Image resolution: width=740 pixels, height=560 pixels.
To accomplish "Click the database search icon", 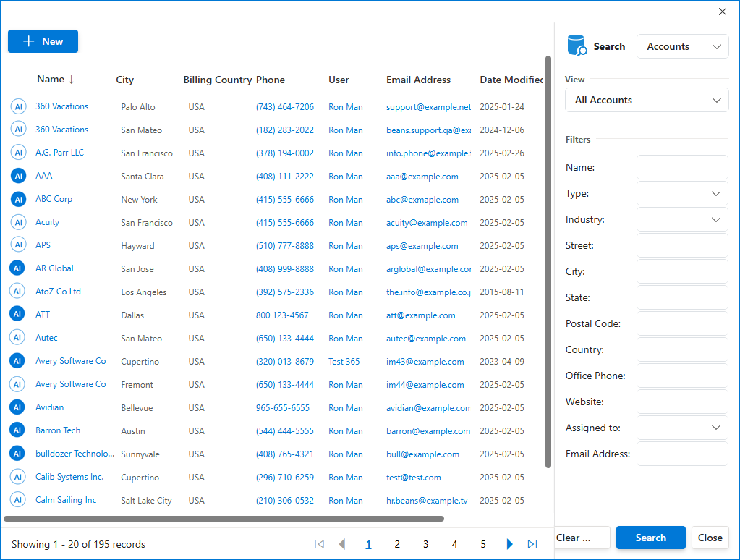I will click(x=577, y=46).
